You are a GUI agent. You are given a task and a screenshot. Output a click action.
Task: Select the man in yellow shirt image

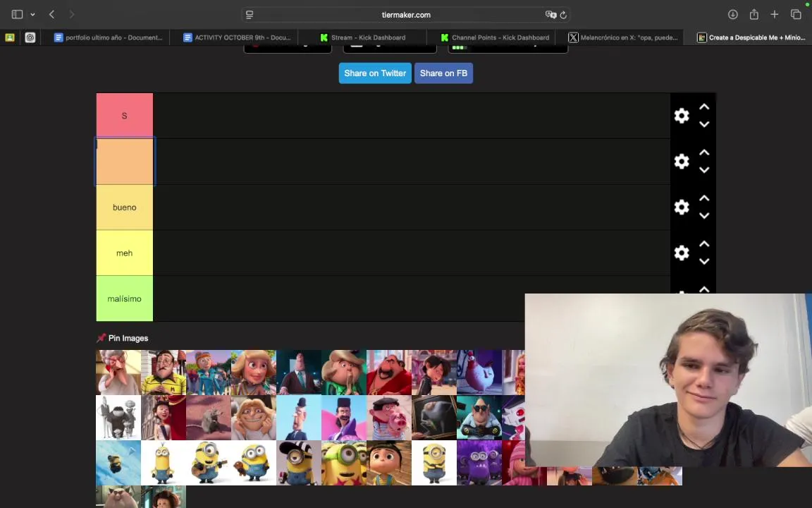click(163, 373)
